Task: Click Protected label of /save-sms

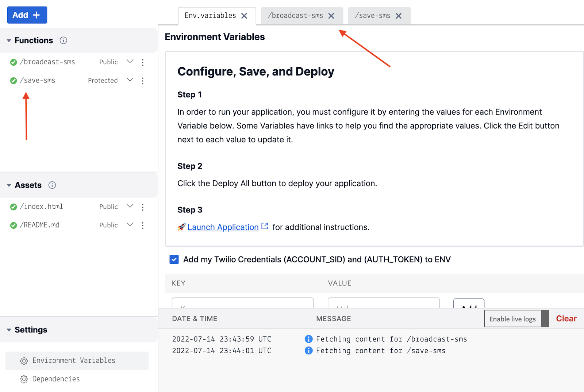Action: (x=103, y=81)
